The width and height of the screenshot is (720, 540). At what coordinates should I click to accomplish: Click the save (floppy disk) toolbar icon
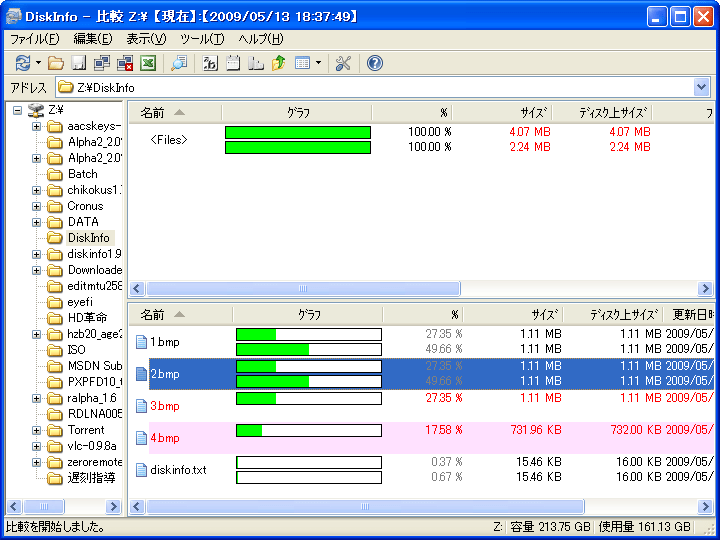point(79,63)
